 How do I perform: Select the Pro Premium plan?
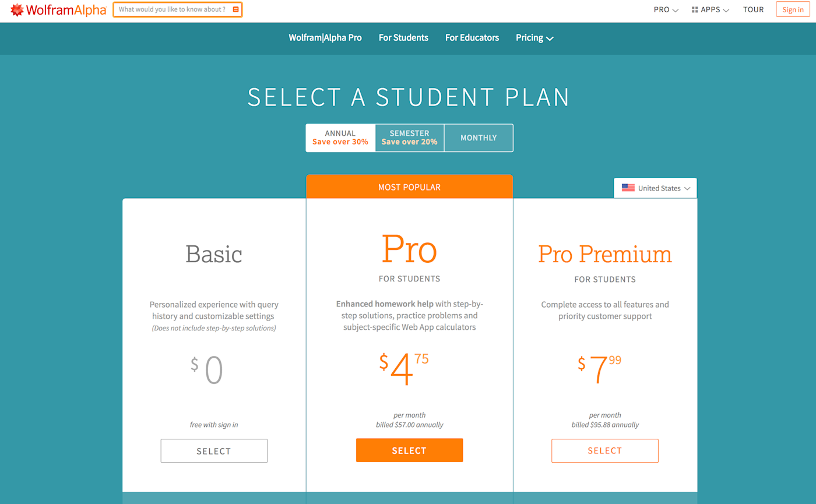click(x=605, y=451)
